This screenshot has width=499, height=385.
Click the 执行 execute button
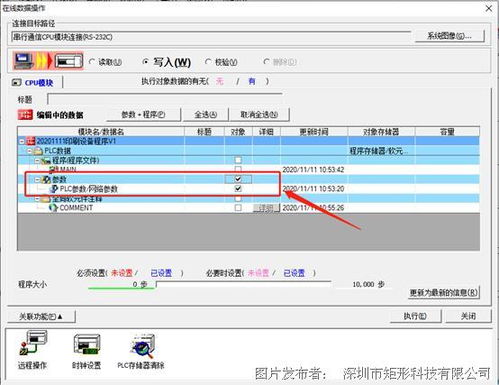pos(415,316)
